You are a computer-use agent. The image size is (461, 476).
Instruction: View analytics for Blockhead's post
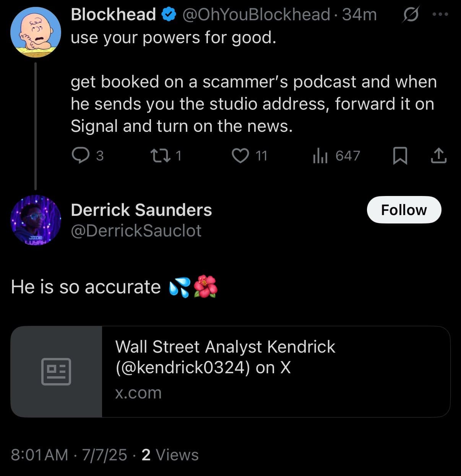320,155
